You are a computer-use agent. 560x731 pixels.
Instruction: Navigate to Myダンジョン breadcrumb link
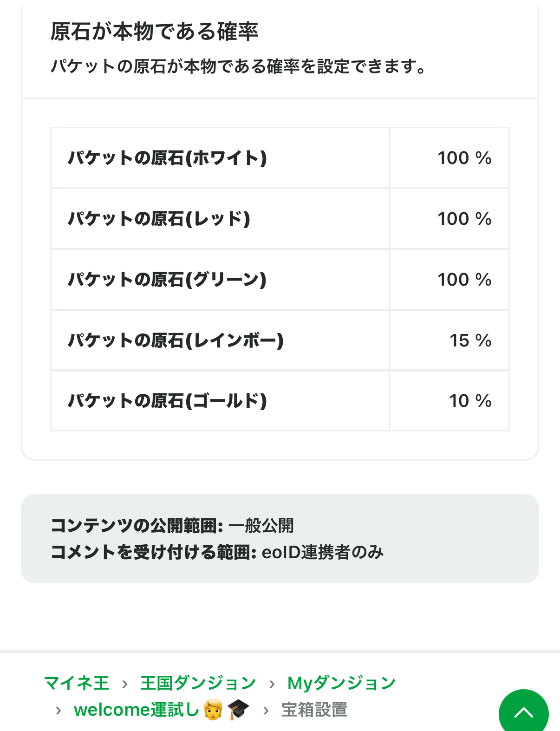coord(341,683)
